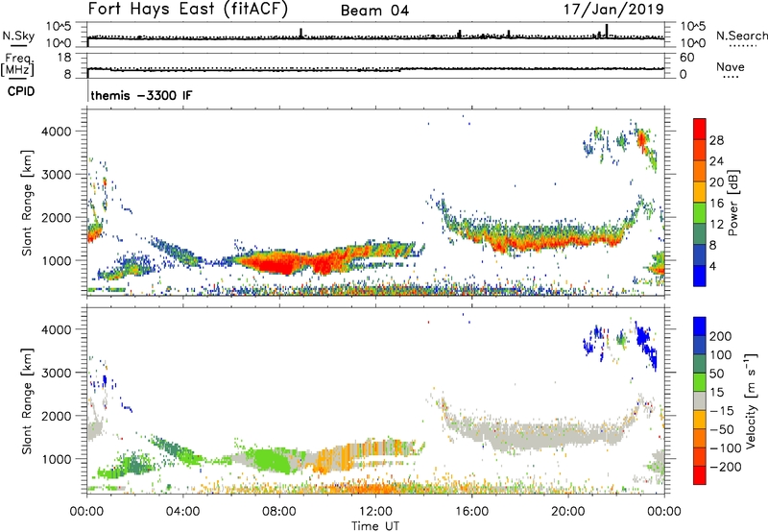Click the Power colorbar segment between 4 and 8

[700, 254]
